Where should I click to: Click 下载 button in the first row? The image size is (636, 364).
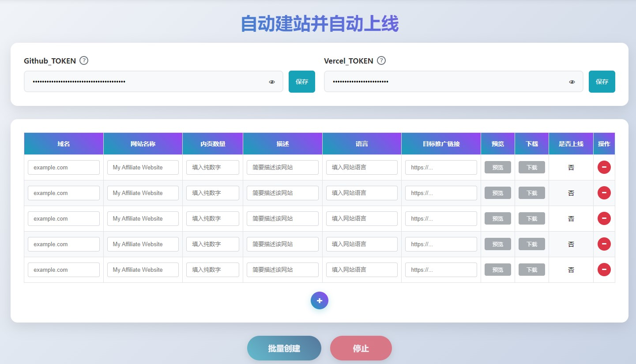532,167
